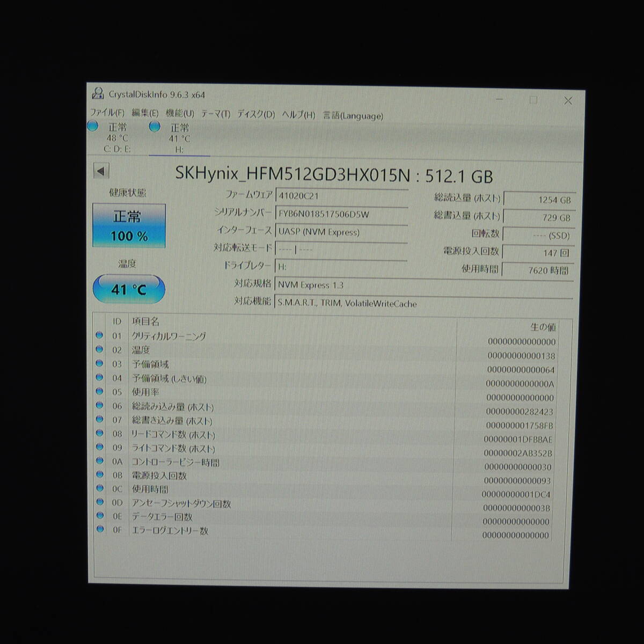Open the テーマ(T) menu
The image size is (644, 644).
click(x=216, y=114)
